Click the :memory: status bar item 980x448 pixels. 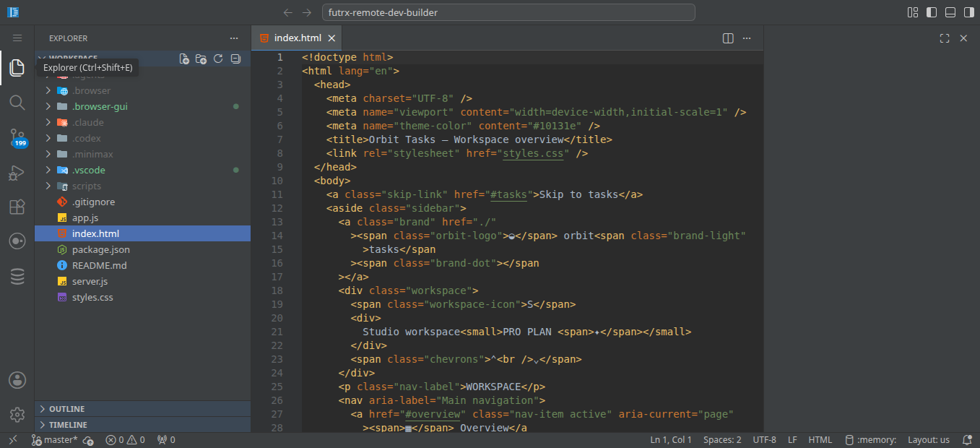coord(870,439)
